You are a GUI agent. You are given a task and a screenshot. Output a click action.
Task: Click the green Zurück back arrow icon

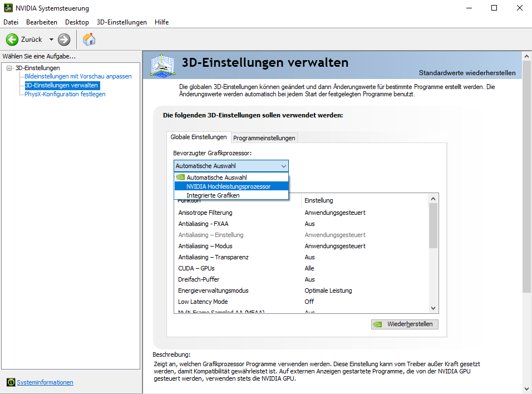[x=12, y=40]
